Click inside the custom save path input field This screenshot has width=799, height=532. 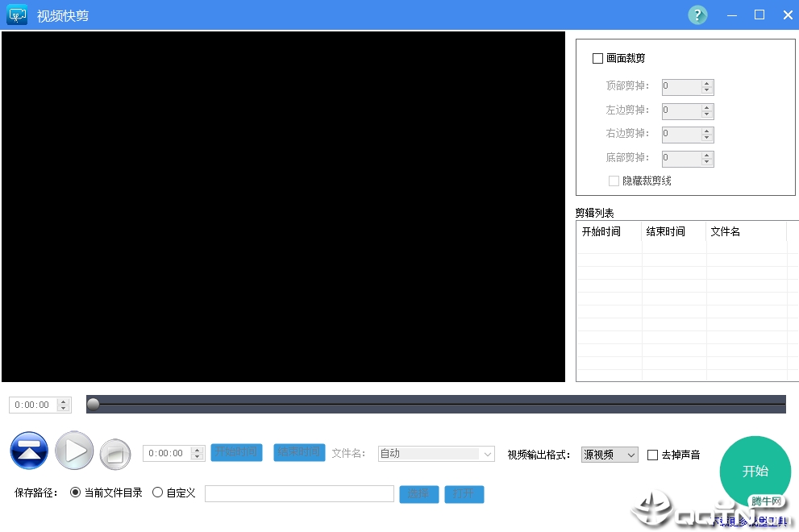pyautogui.click(x=298, y=493)
